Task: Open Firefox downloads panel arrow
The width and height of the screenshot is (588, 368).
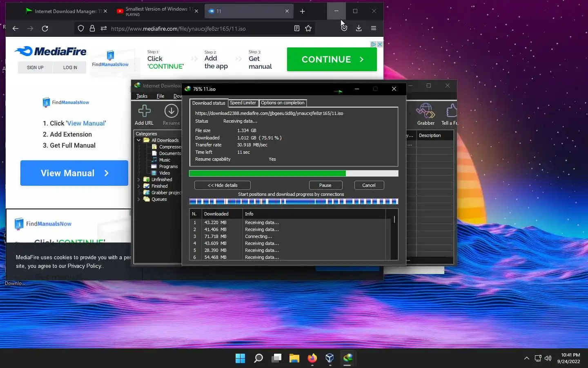Action: [x=359, y=28]
